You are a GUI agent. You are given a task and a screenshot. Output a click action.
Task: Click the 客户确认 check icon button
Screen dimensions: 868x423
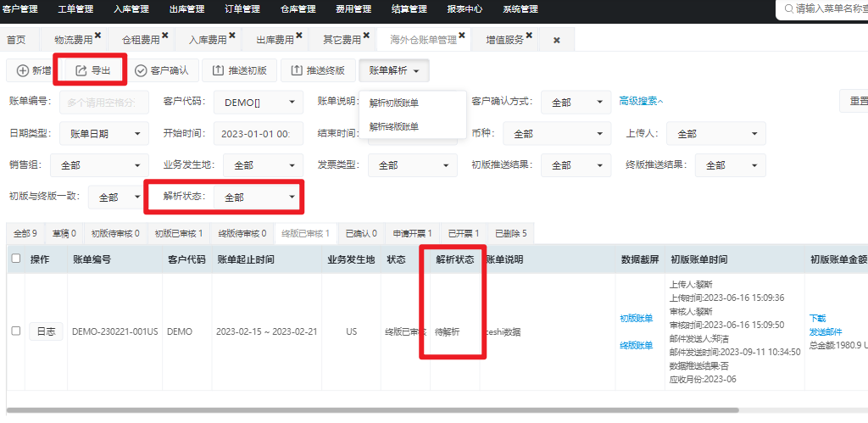click(x=162, y=70)
